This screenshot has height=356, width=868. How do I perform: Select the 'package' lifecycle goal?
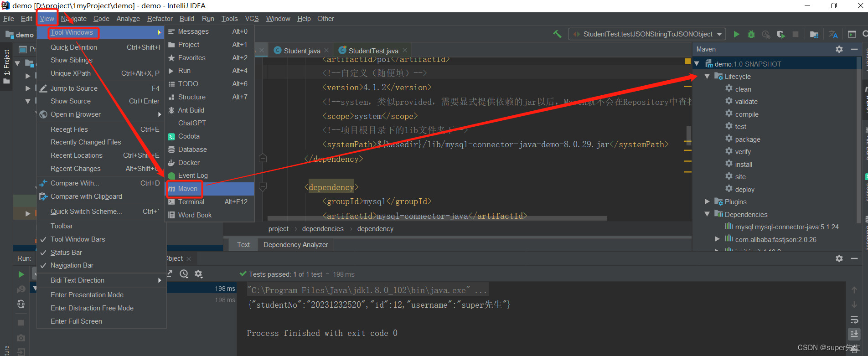(x=747, y=139)
